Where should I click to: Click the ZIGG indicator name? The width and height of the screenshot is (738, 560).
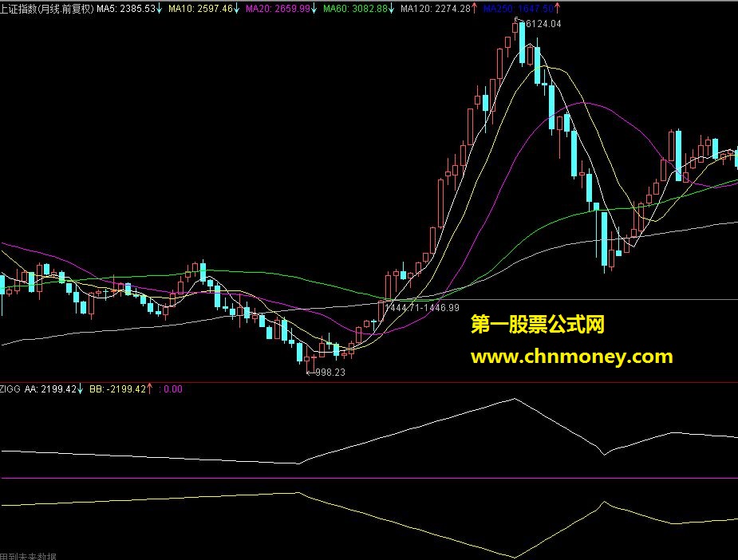(10, 389)
